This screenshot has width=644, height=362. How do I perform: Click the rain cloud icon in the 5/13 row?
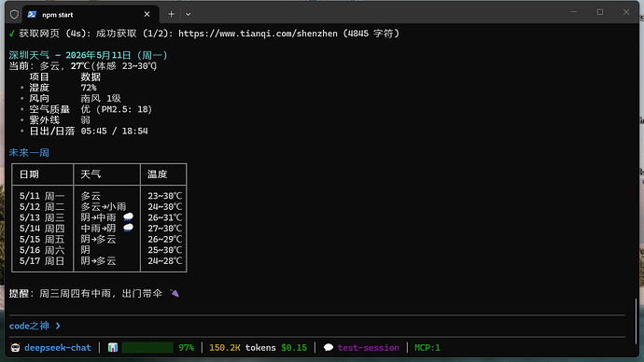point(128,217)
